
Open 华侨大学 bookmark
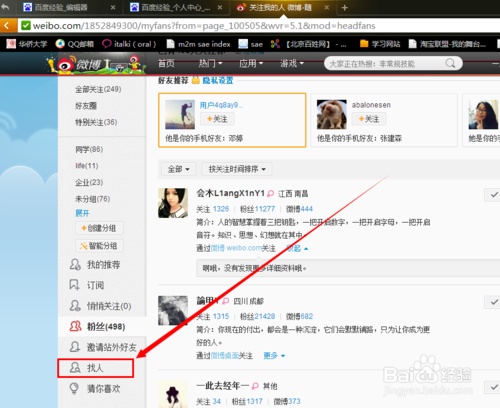27,44
